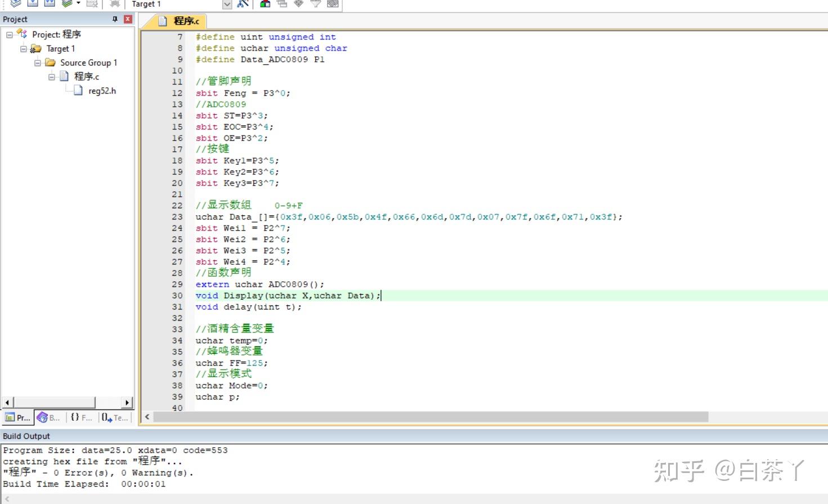Open the Books tab icon

point(48,417)
